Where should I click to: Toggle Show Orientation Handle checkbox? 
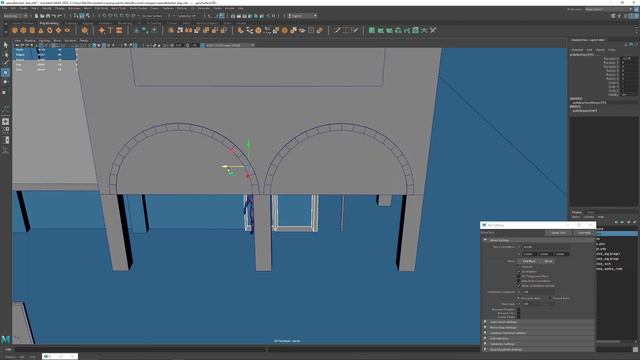(x=519, y=286)
